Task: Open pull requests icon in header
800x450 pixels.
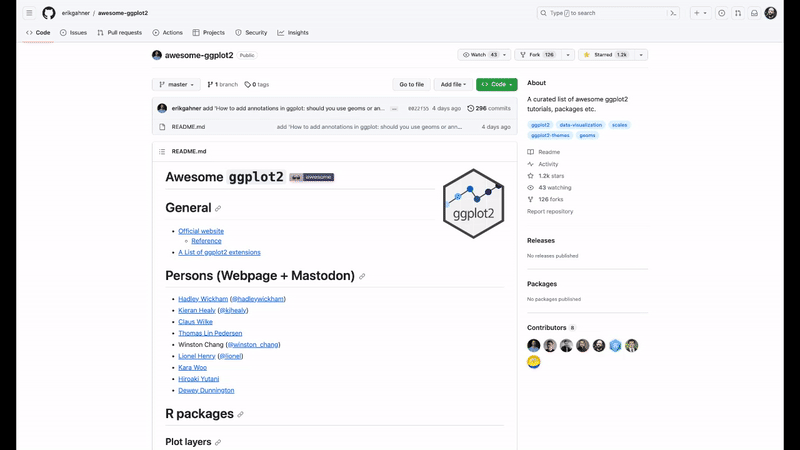Action: click(x=738, y=13)
